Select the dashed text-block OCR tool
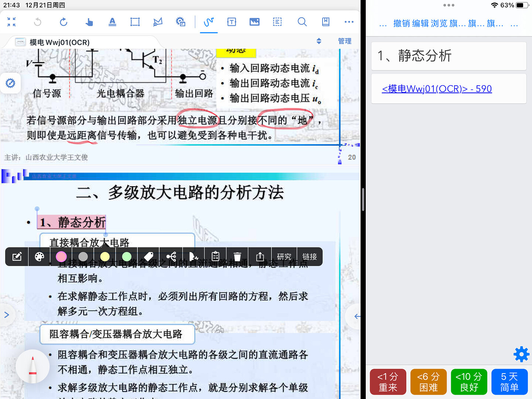532x399 pixels. [277, 22]
